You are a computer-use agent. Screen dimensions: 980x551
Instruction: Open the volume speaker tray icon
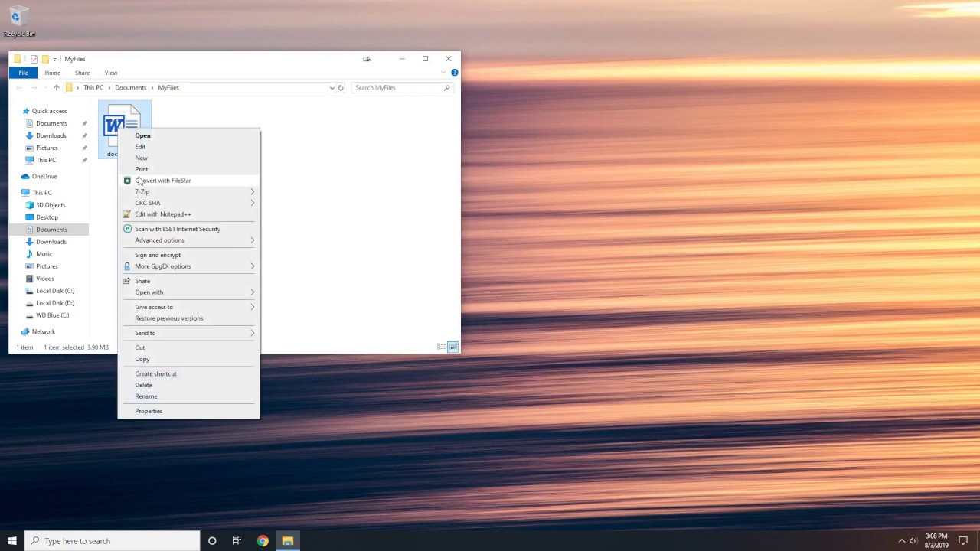pyautogui.click(x=913, y=541)
